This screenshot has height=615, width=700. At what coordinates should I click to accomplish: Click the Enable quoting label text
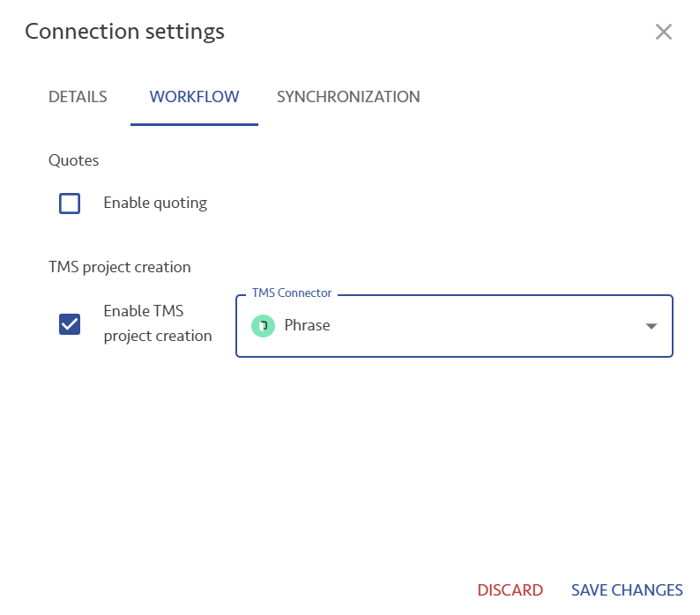pos(155,203)
